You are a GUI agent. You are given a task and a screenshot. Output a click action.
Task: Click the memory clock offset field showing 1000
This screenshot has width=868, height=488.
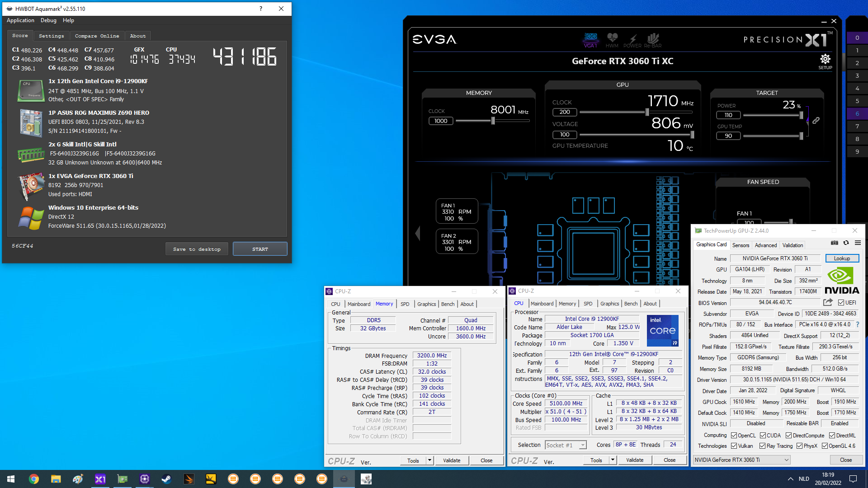coord(441,121)
